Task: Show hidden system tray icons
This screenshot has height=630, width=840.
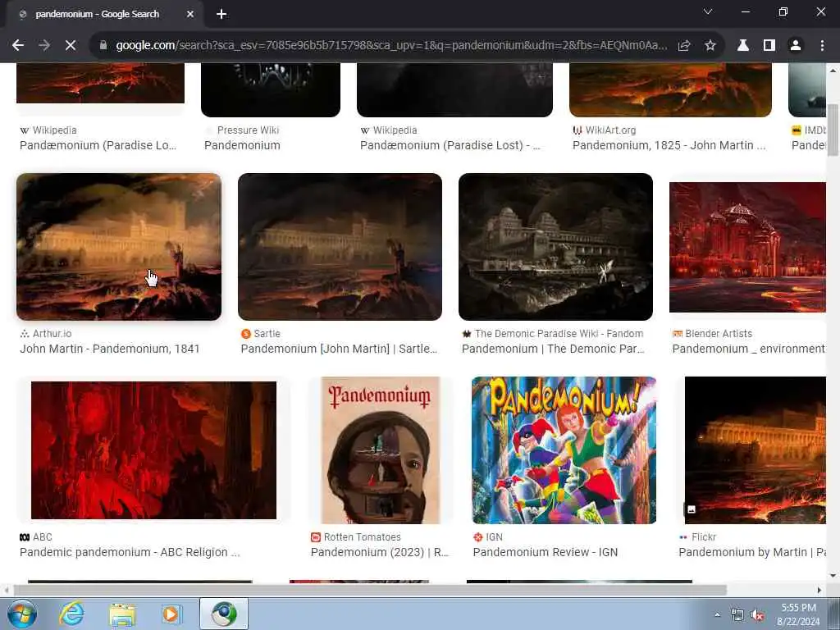Action: point(717,614)
